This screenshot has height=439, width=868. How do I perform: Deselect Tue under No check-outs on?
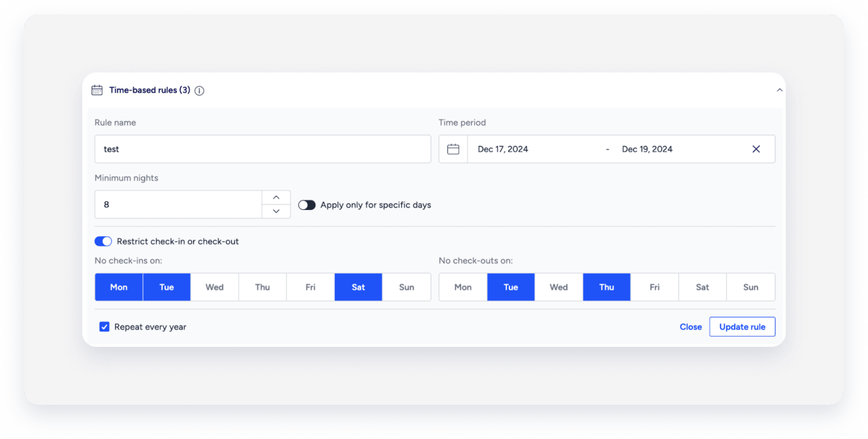(511, 287)
